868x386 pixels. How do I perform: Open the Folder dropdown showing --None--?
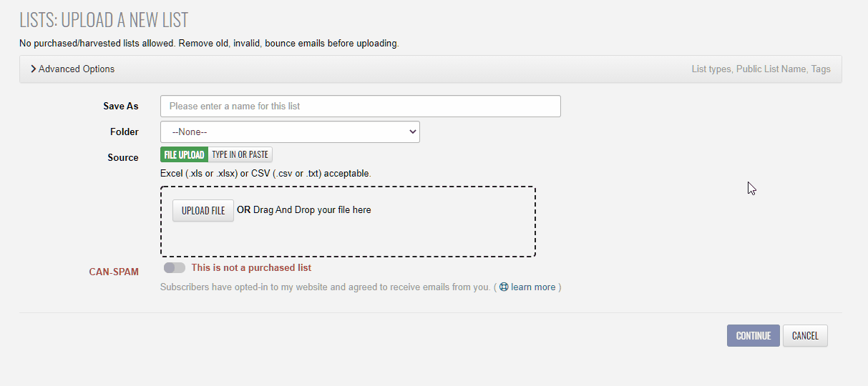tap(290, 132)
